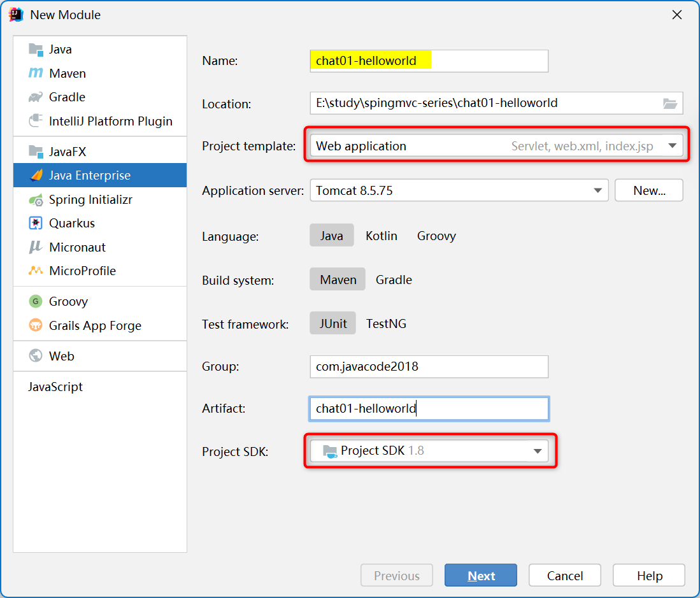The image size is (700, 598).
Task: Click the Help button
Action: (x=649, y=575)
